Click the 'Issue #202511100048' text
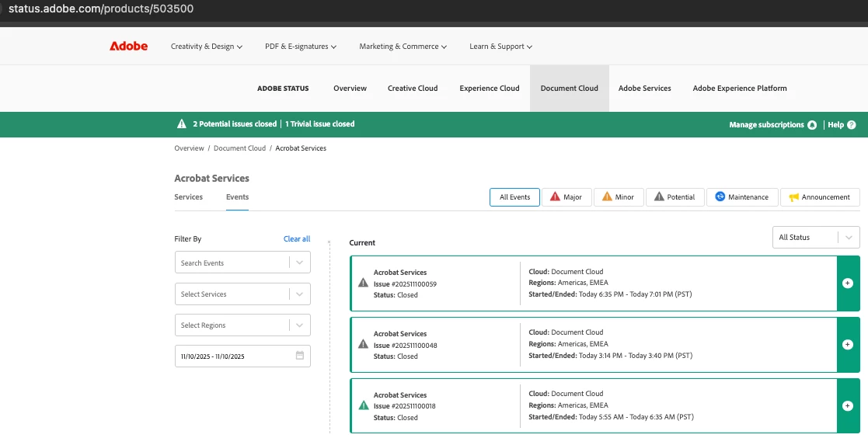The width and height of the screenshot is (868, 445). tap(405, 346)
